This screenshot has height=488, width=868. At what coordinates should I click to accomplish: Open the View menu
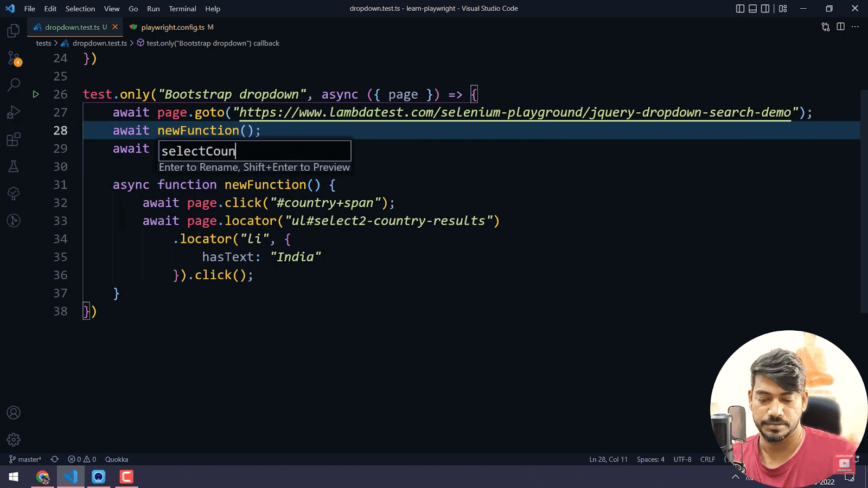(112, 9)
